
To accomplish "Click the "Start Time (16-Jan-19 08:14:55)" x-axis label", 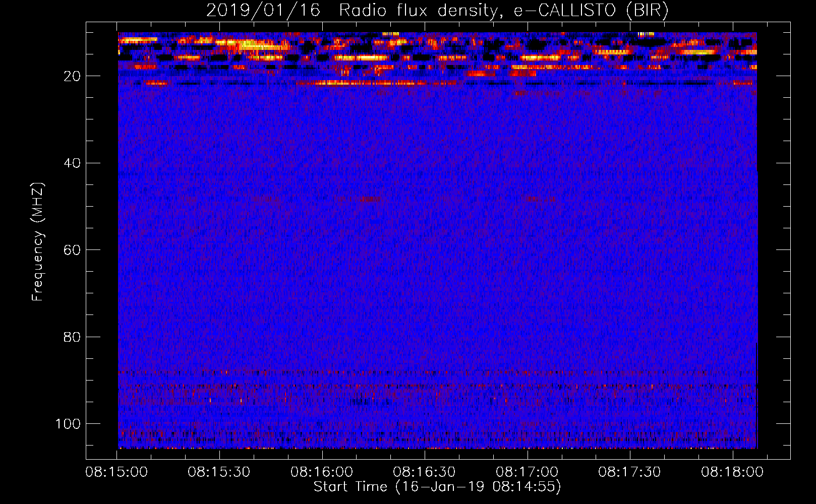I will 437,487.
